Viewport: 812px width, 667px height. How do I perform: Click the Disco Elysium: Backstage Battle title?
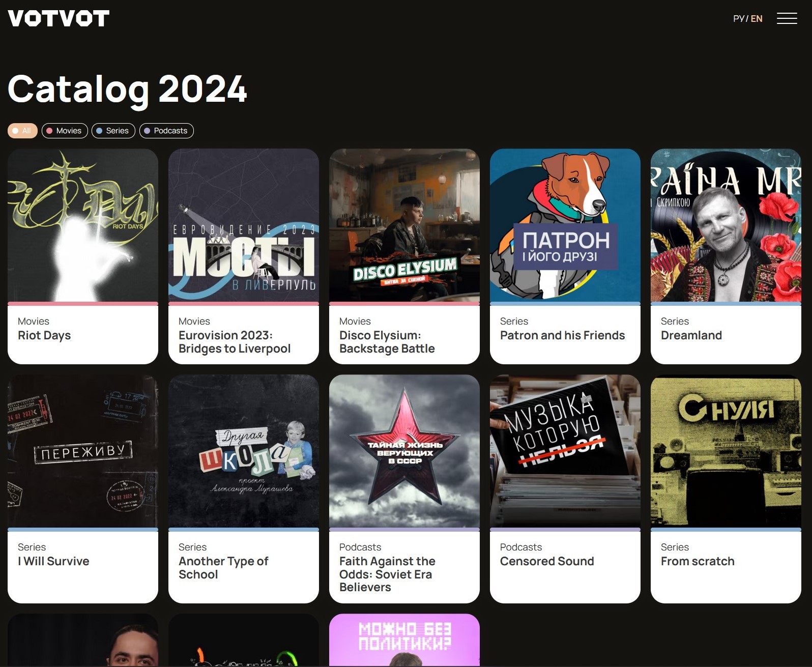(387, 342)
